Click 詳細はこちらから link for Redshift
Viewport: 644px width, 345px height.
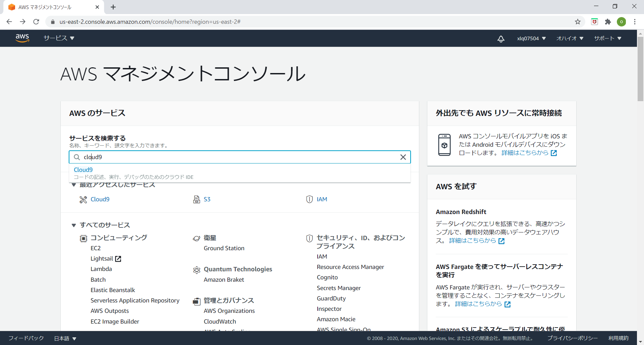pyautogui.click(x=472, y=241)
